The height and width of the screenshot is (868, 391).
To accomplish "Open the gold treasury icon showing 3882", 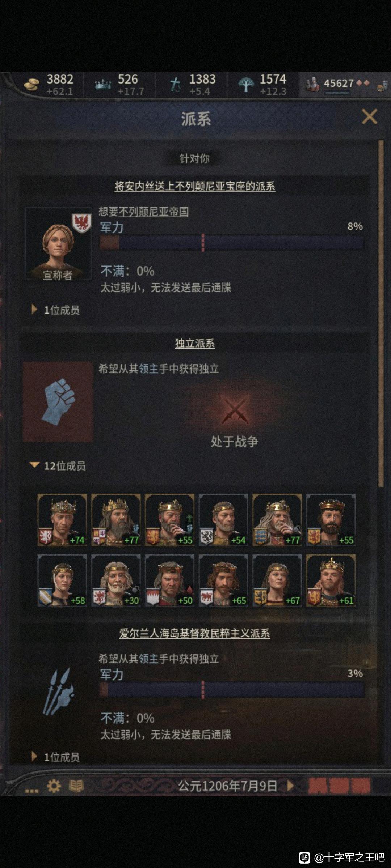I will pyautogui.click(x=31, y=85).
